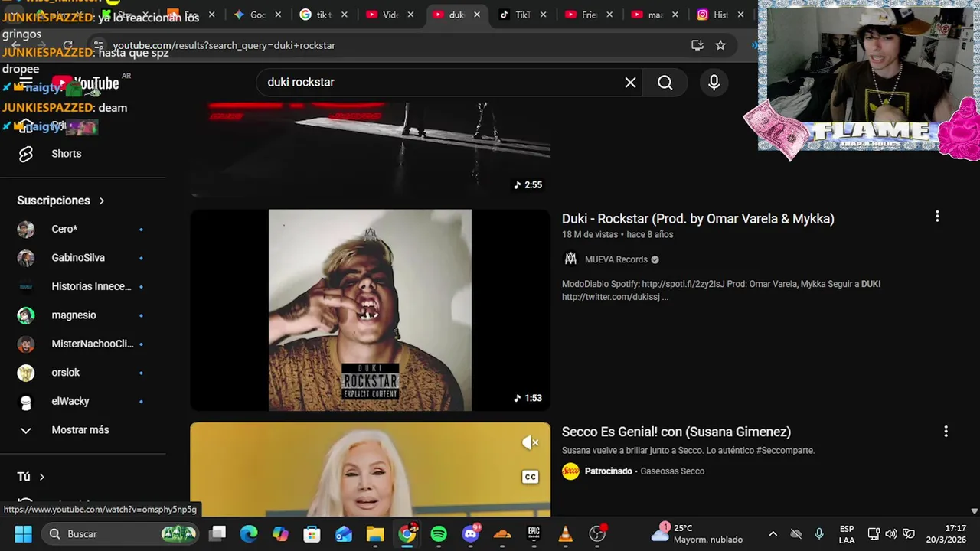This screenshot has height=551, width=980.
Task: Click the Windows 'Buscar' search box
Action: [x=120, y=533]
